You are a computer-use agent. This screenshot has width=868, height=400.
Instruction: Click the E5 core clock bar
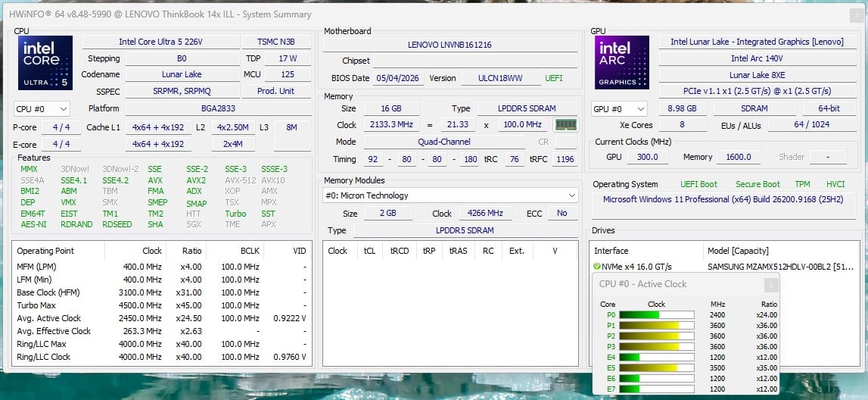[x=657, y=368]
